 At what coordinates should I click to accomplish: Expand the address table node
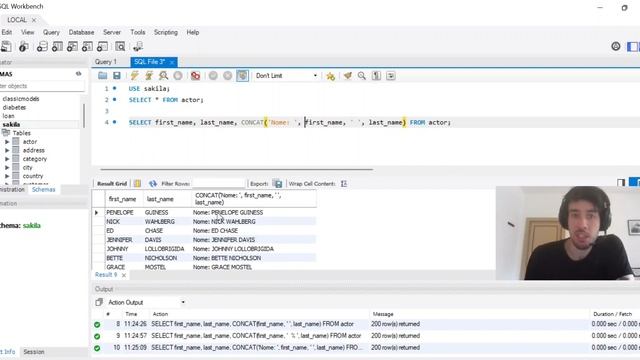pyautogui.click(x=7, y=151)
